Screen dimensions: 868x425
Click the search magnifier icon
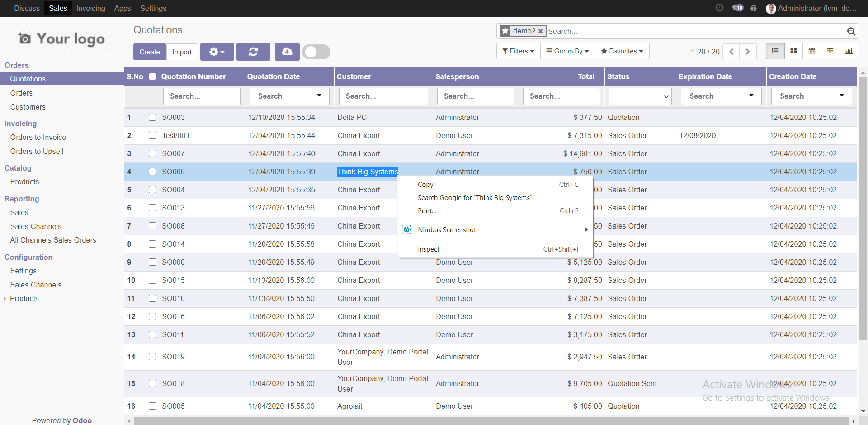(x=851, y=31)
